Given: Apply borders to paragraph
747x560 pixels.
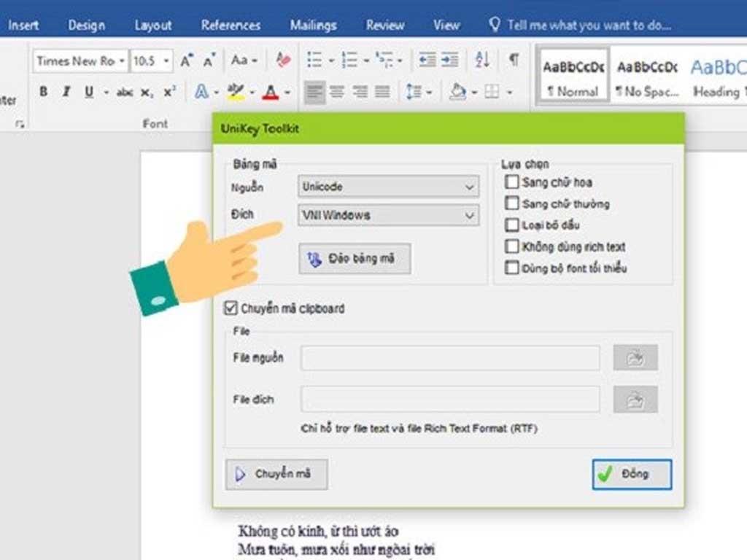Looking at the screenshot, I should coord(492,91).
